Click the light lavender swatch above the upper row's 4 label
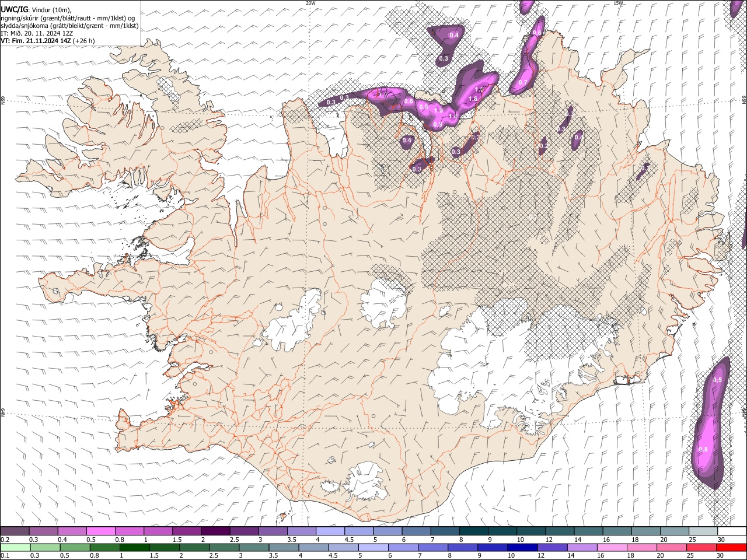Viewport: 747px width, 560px height. 330,531
